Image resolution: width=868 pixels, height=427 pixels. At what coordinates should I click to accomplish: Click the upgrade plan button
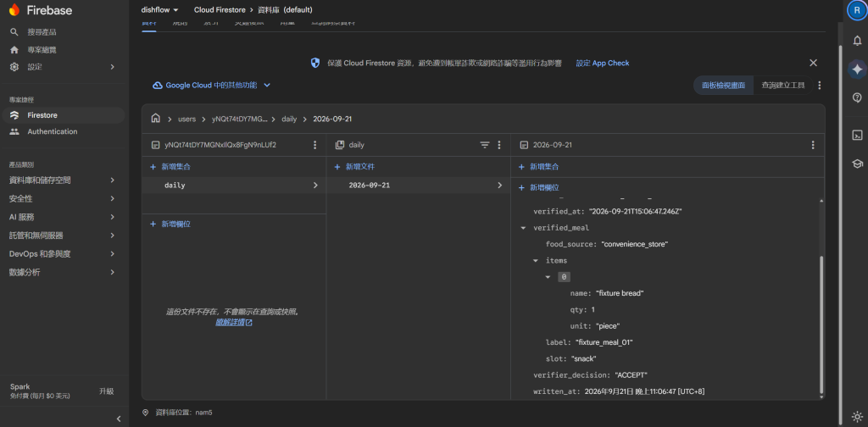(x=106, y=391)
